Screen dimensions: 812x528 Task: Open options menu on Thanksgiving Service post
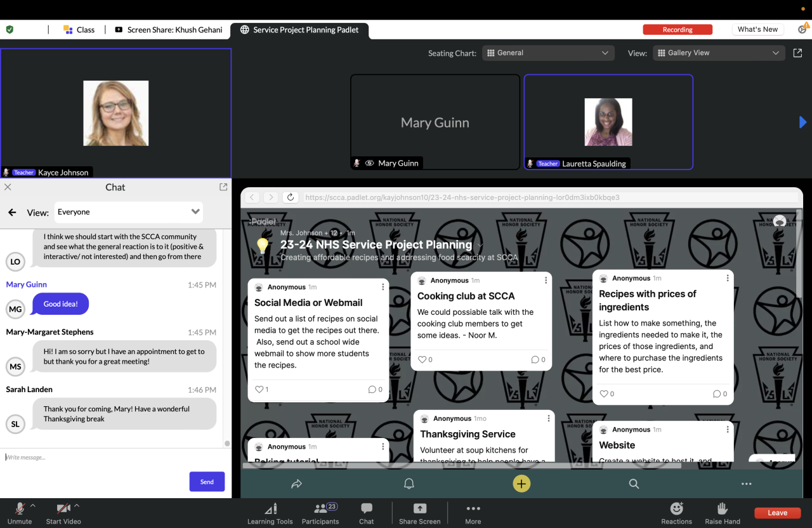point(549,419)
